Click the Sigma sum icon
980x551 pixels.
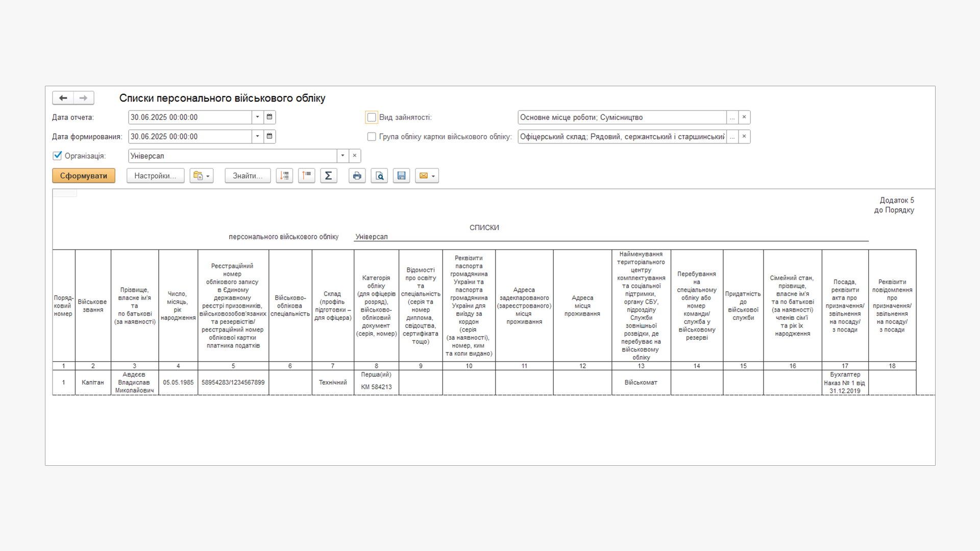click(x=329, y=176)
